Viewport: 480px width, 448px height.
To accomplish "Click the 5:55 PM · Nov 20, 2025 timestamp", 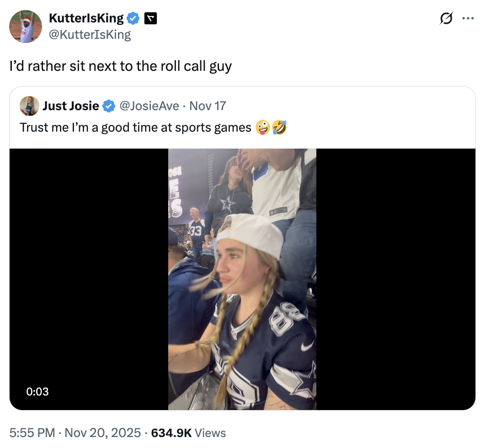I will [x=75, y=432].
